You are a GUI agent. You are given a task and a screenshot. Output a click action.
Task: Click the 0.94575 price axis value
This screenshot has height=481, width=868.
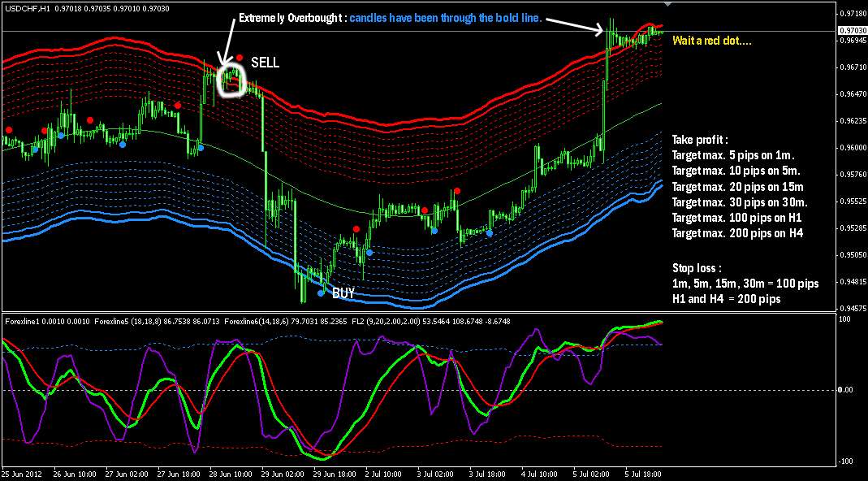click(853, 308)
